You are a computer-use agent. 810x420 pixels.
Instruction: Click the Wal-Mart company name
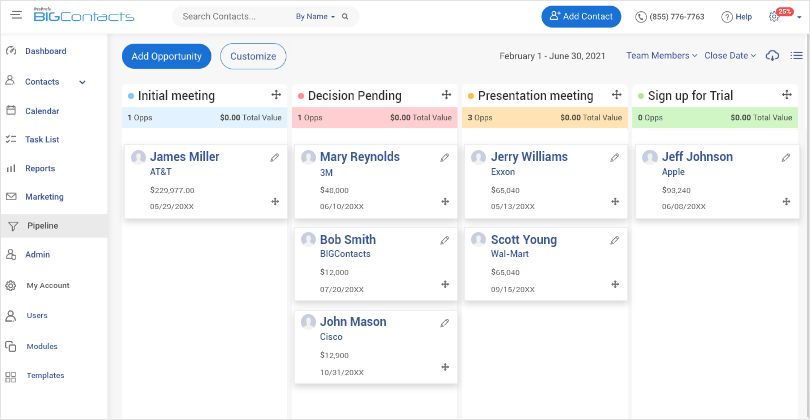click(509, 254)
